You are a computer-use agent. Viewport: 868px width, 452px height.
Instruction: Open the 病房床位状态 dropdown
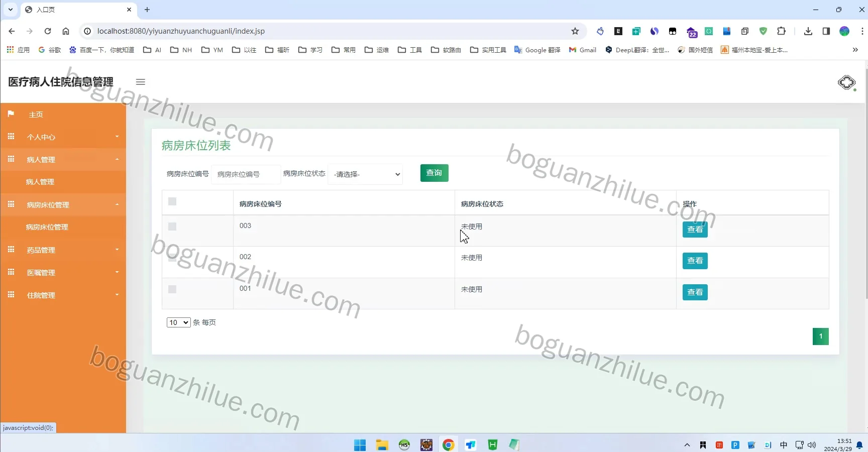pos(365,174)
